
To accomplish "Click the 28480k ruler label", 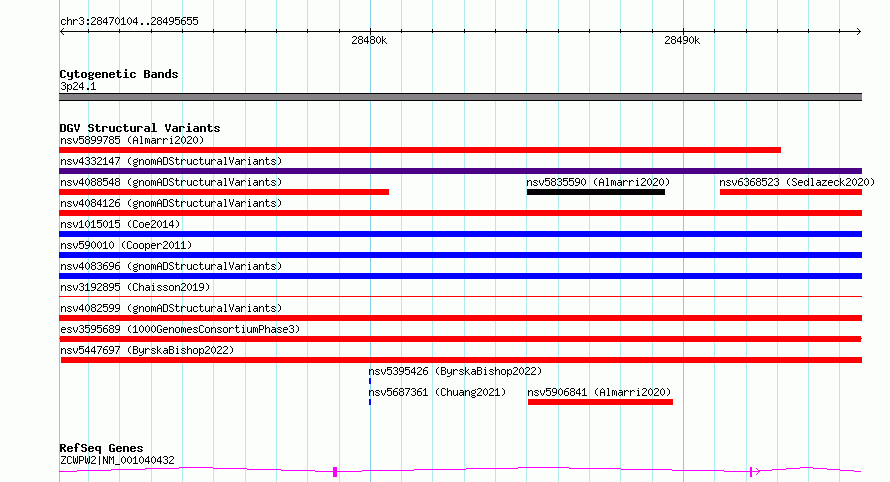I will [369, 40].
